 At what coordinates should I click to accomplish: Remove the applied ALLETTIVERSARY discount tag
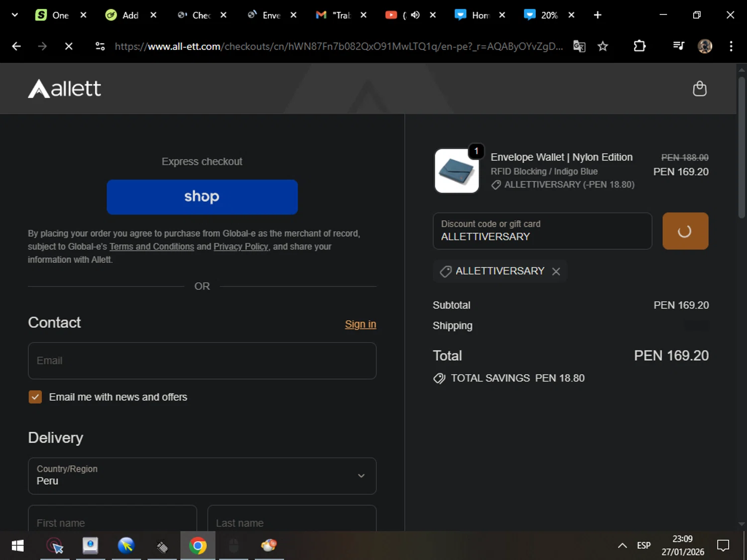click(x=556, y=271)
